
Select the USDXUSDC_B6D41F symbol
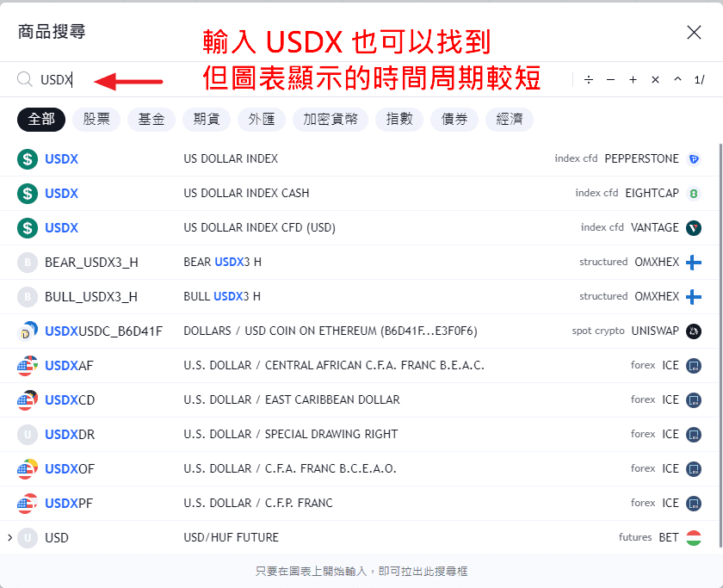click(359, 331)
